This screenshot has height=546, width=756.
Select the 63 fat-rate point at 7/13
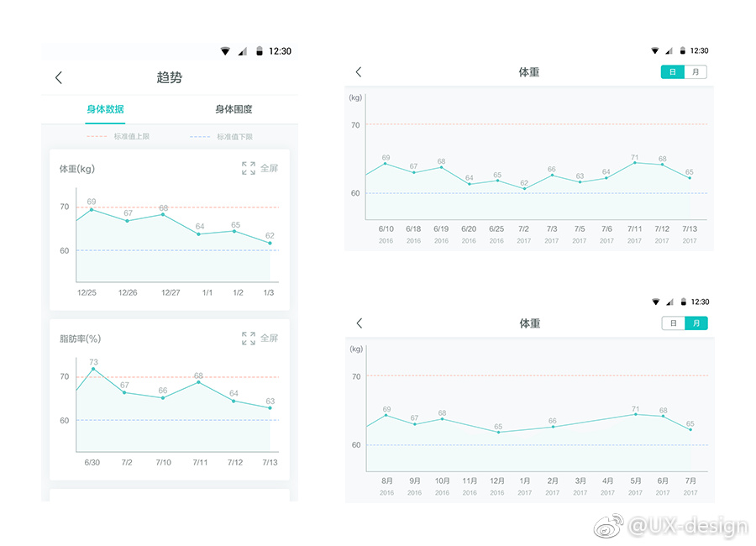click(270, 408)
